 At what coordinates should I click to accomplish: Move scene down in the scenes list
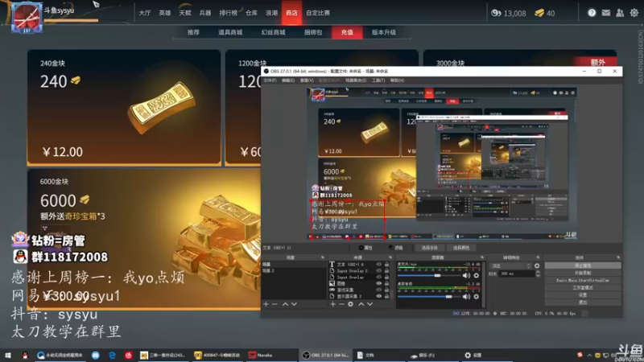tap(294, 304)
